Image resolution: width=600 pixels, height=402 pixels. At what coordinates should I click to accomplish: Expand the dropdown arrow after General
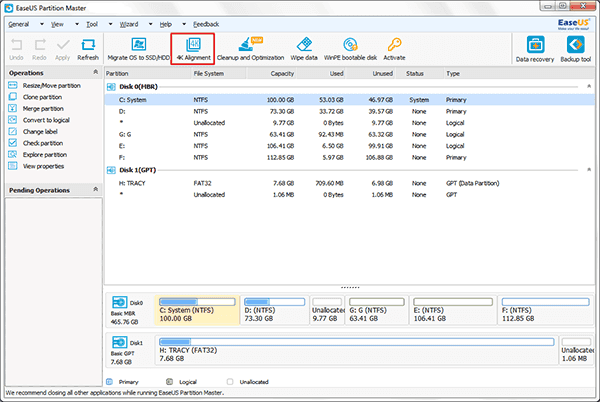tap(42, 24)
